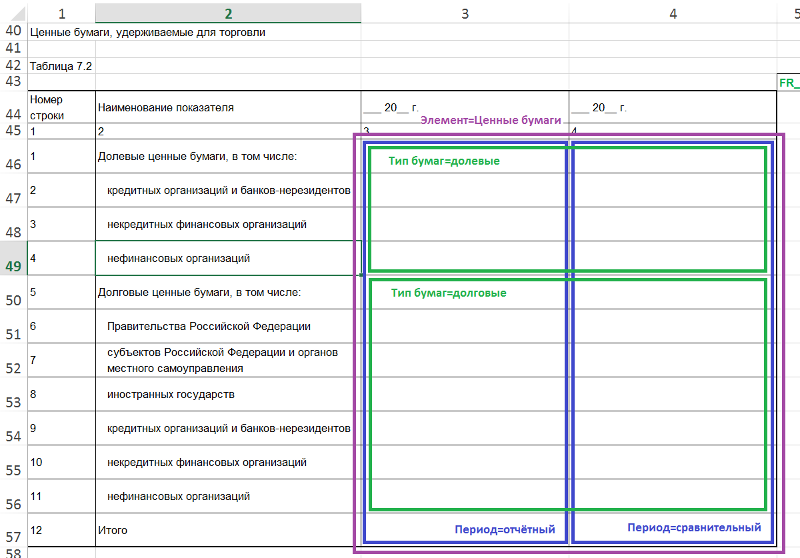
Task: Click line number '7' cell in sheet row 52
Action: pos(61,360)
